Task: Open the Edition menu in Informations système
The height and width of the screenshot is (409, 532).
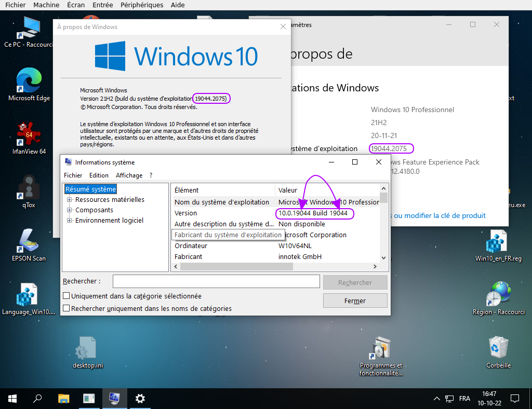Action: (x=99, y=175)
